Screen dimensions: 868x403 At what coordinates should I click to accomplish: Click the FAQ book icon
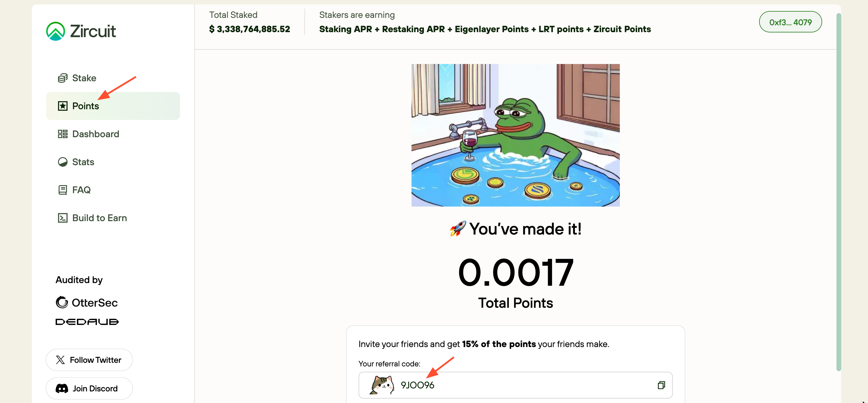[x=63, y=190]
